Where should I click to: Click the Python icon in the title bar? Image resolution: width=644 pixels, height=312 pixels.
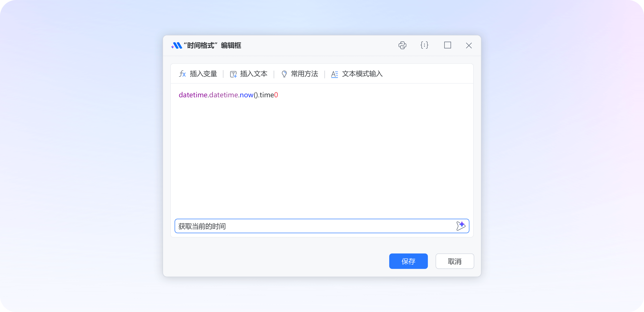(402, 45)
